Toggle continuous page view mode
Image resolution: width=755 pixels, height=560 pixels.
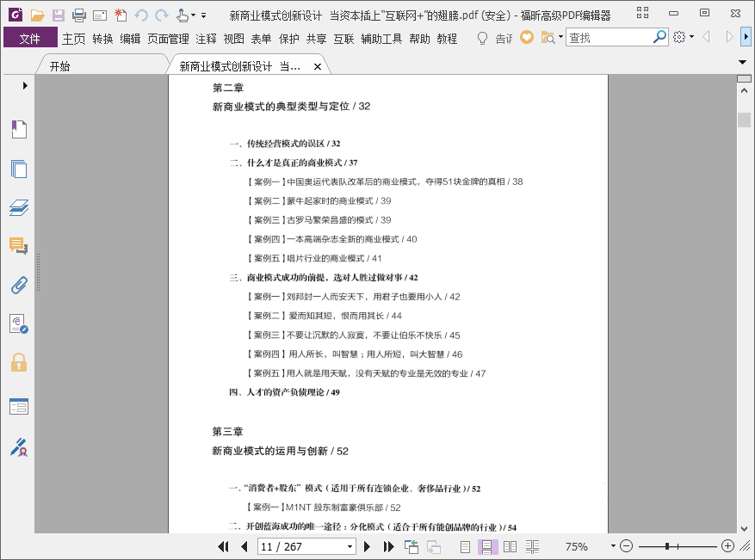486,546
